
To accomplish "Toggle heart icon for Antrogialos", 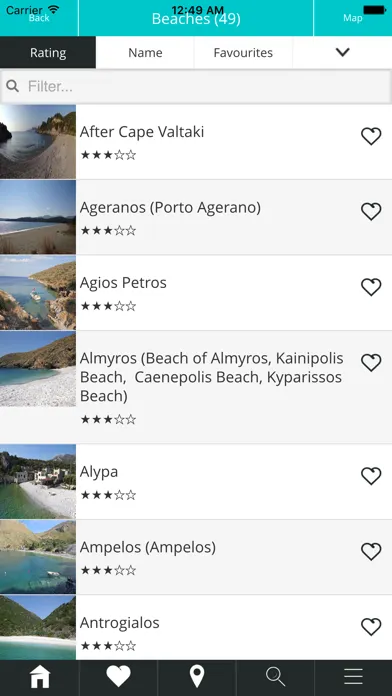I will click(x=371, y=627).
